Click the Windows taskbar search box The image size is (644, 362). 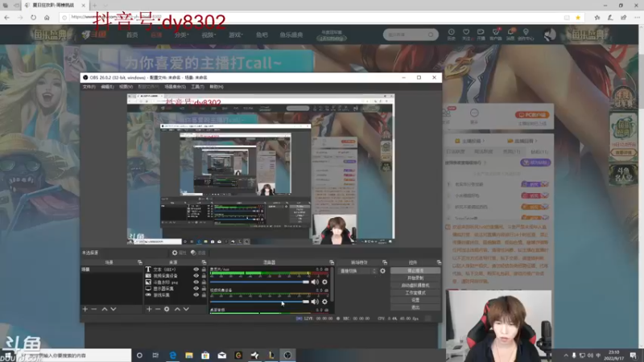click(74, 356)
